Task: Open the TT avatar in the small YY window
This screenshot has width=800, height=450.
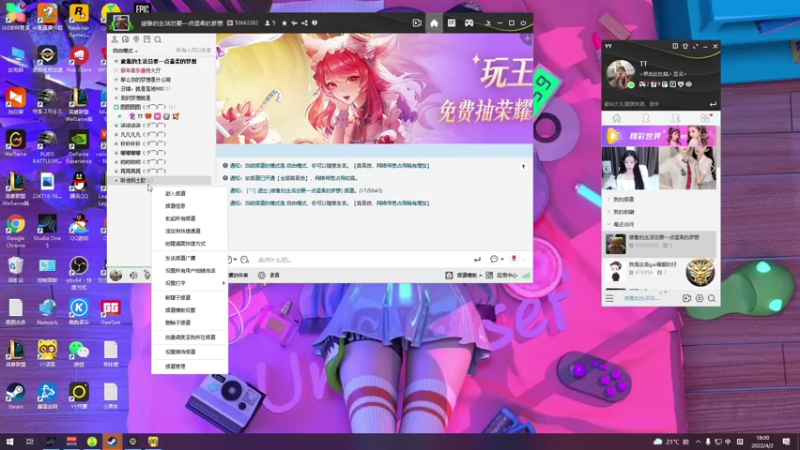Action: 620,74
